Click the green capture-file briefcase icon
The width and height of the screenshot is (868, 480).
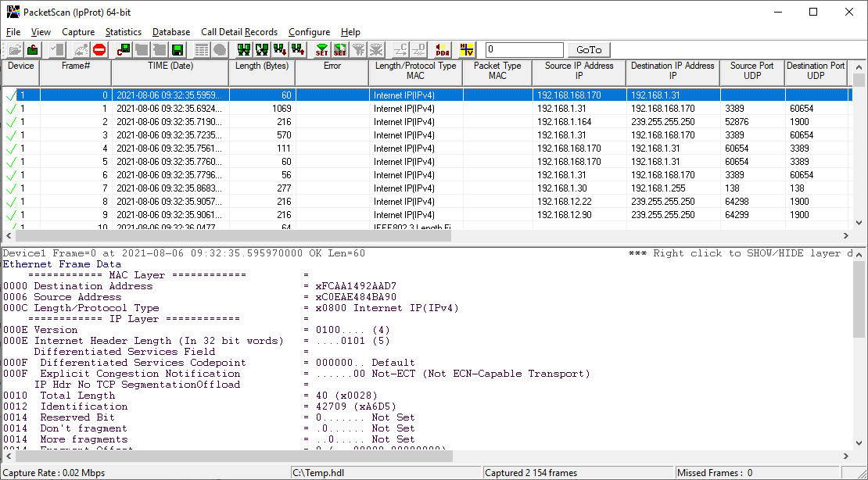pyautogui.click(x=33, y=50)
